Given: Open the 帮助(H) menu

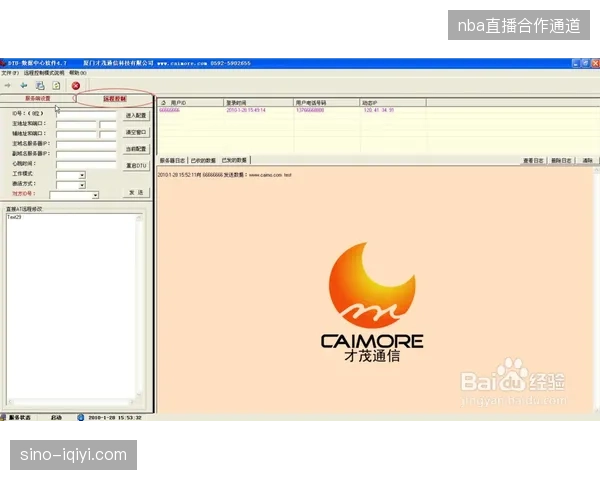Looking at the screenshot, I should click(78, 73).
